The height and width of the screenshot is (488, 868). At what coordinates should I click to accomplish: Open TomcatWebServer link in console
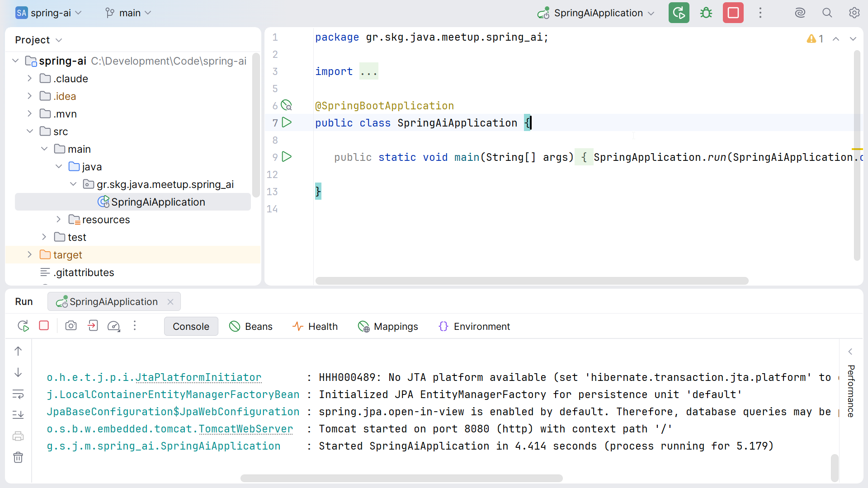(245, 429)
